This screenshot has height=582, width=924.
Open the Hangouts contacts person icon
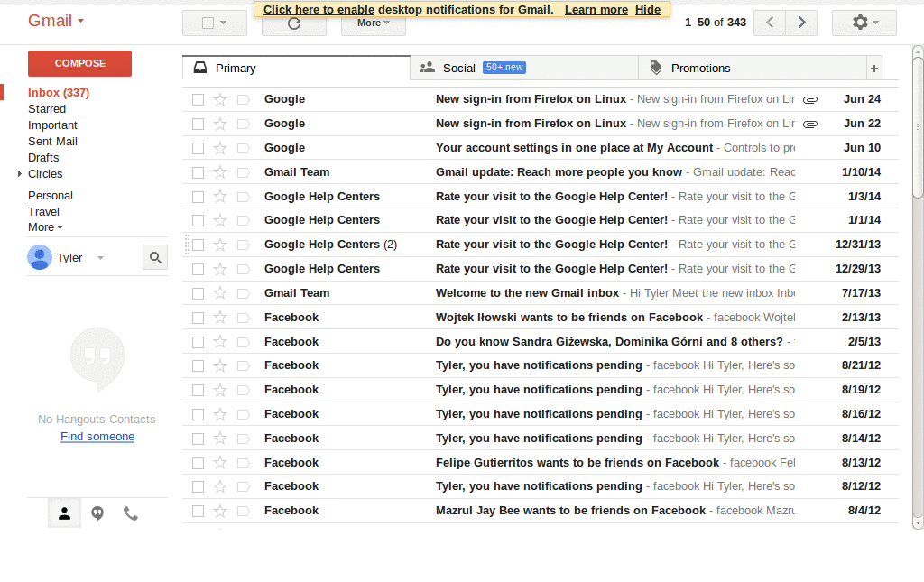tap(64, 513)
